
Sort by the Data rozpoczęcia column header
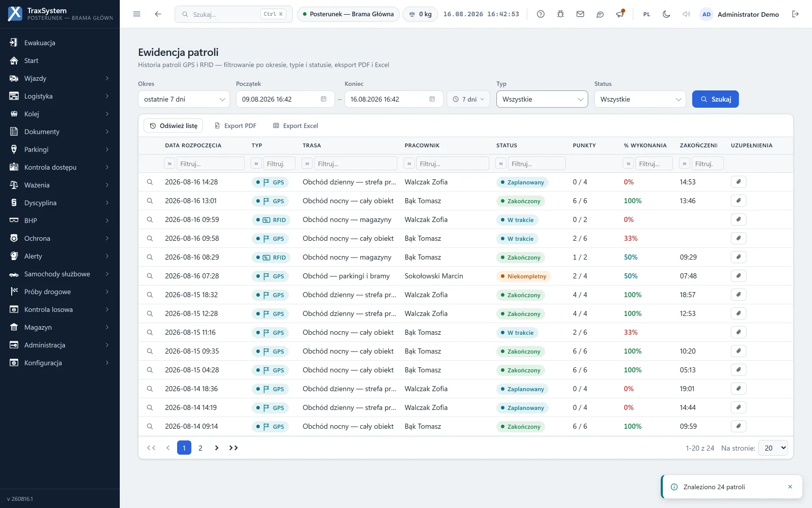tap(193, 145)
